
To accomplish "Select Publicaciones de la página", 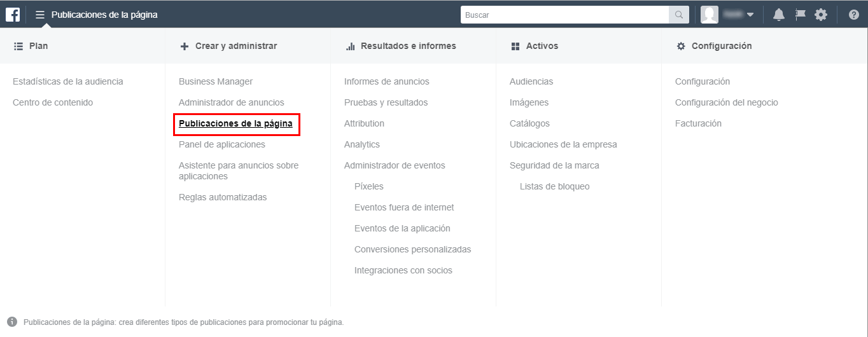I will pos(235,123).
